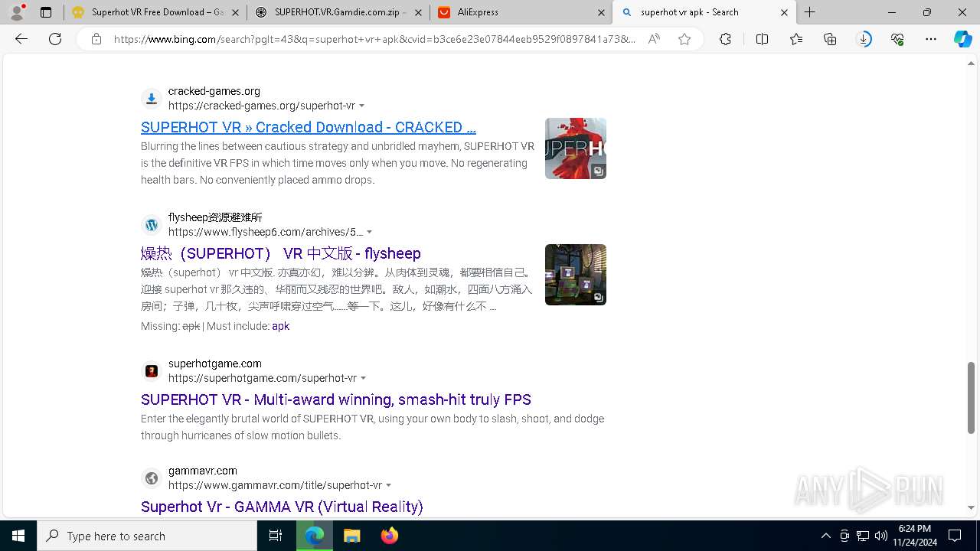Open browser Extensions menu
Viewport: 980px width, 551px height.
click(x=725, y=39)
